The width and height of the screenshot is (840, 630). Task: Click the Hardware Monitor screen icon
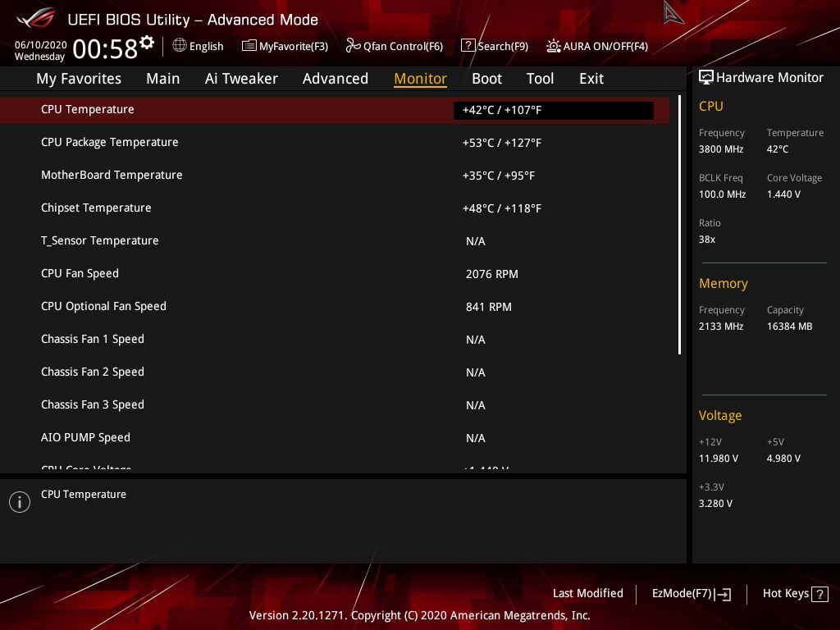coord(706,77)
